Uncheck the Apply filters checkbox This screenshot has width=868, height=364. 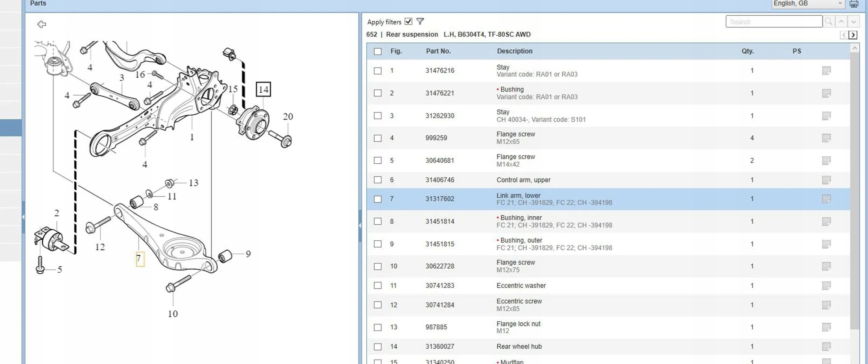pos(408,22)
